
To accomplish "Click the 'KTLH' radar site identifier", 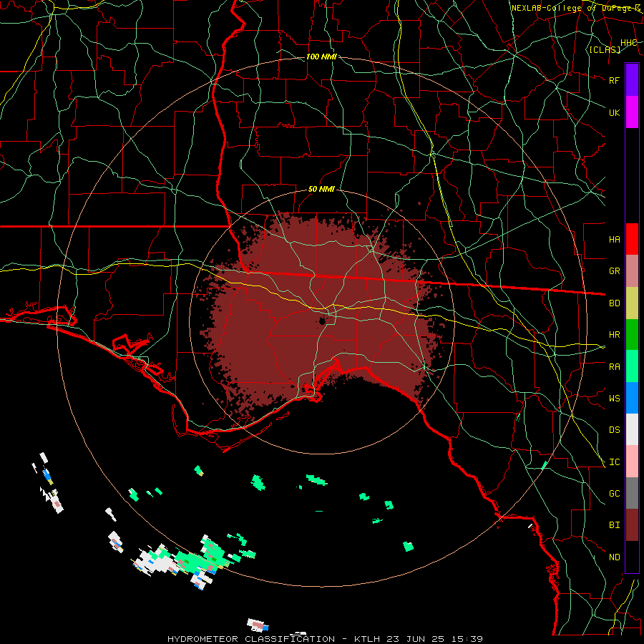I will pos(367,639).
